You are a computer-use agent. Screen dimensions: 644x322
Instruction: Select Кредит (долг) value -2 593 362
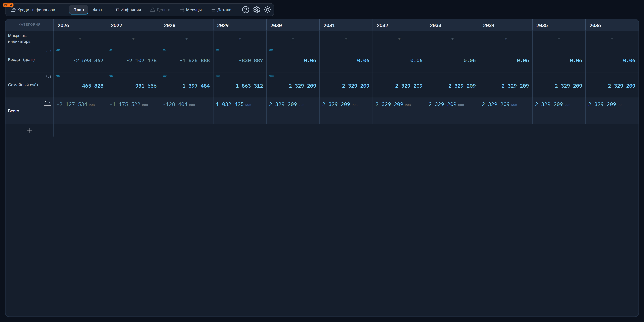coord(88,61)
